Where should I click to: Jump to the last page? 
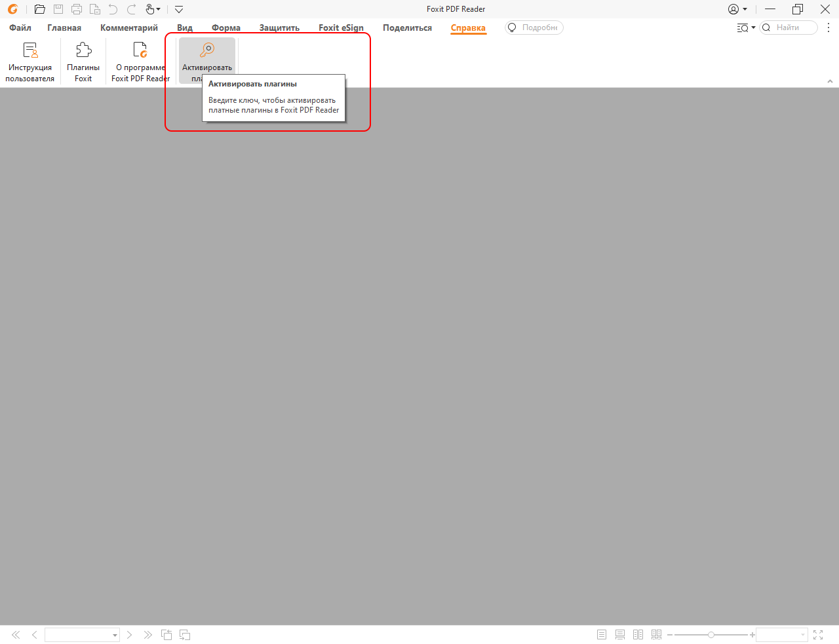(x=147, y=635)
